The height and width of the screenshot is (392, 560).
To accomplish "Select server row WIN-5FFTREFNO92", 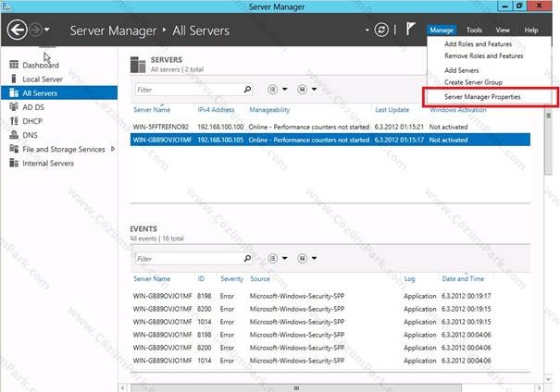I will click(330, 127).
